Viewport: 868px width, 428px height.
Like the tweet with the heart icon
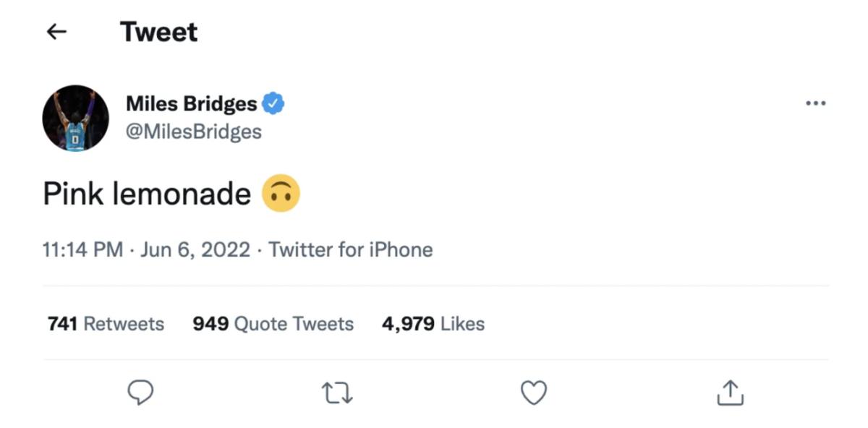click(x=534, y=393)
